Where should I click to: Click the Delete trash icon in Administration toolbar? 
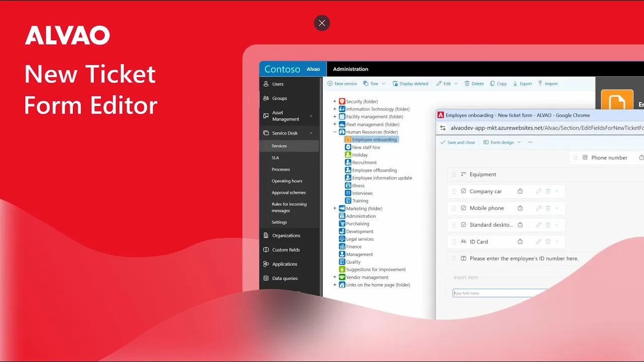point(467,84)
